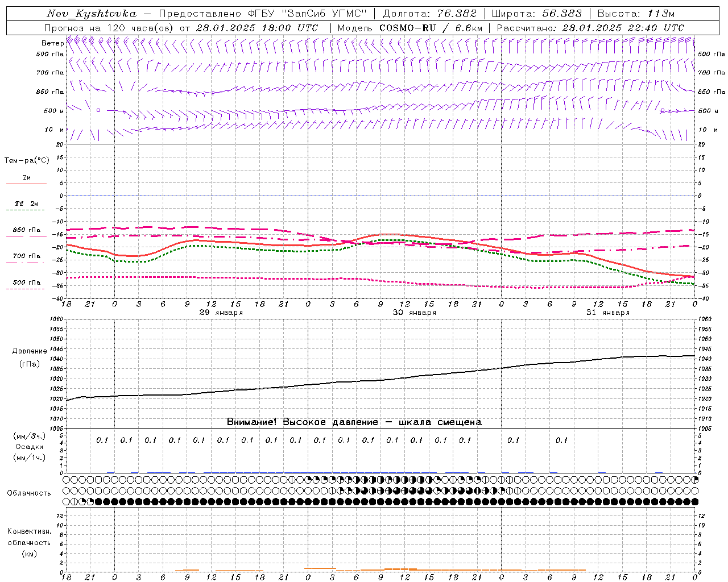The width and height of the screenshot is (728, 582).
Task: Click the calm wind circle at 500 м
Action: pyautogui.click(x=98, y=110)
